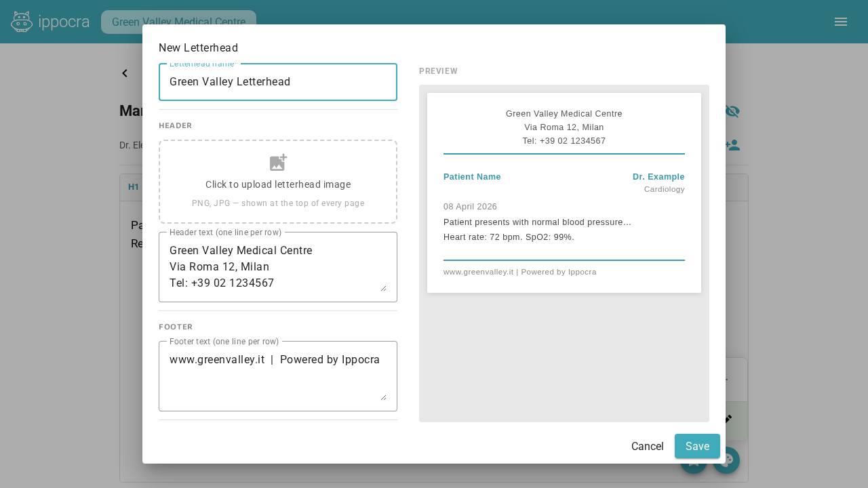Viewport: 868px width, 488px height.
Task: Click the Header text resize handle
Action: coord(383,288)
